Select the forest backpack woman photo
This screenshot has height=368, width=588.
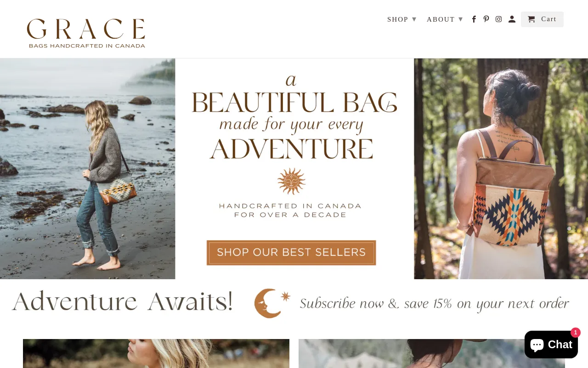501,169
